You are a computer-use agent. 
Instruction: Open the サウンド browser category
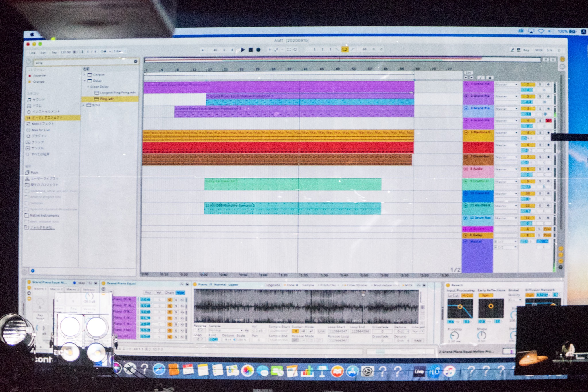click(36, 100)
